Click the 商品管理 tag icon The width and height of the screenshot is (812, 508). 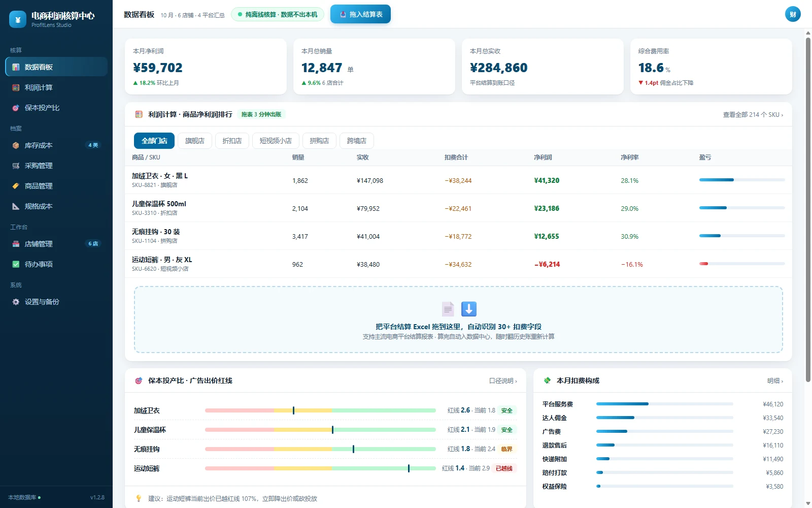(16, 186)
